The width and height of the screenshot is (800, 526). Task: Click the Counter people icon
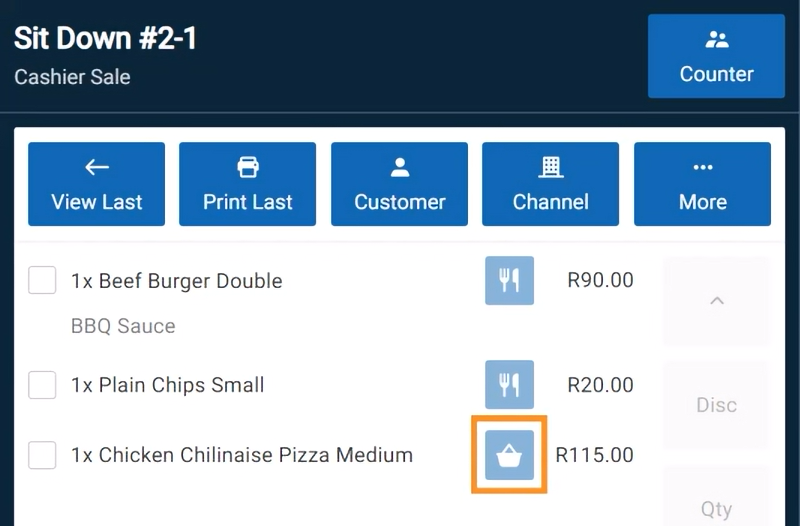click(716, 41)
